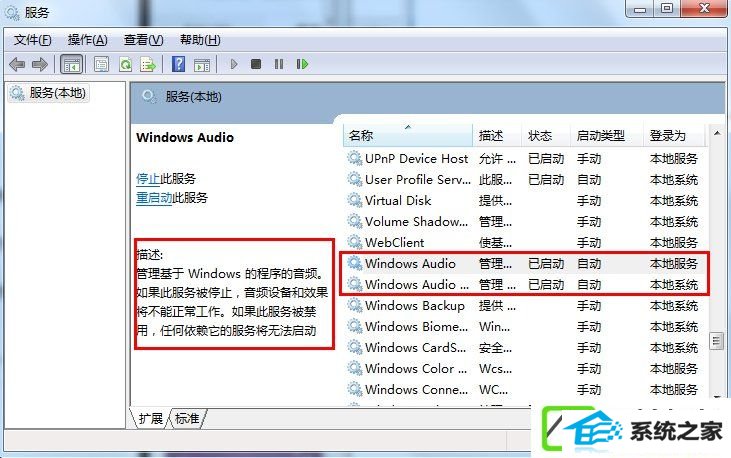
Task: Open Properties from the toolbar icon
Action: [x=101, y=64]
